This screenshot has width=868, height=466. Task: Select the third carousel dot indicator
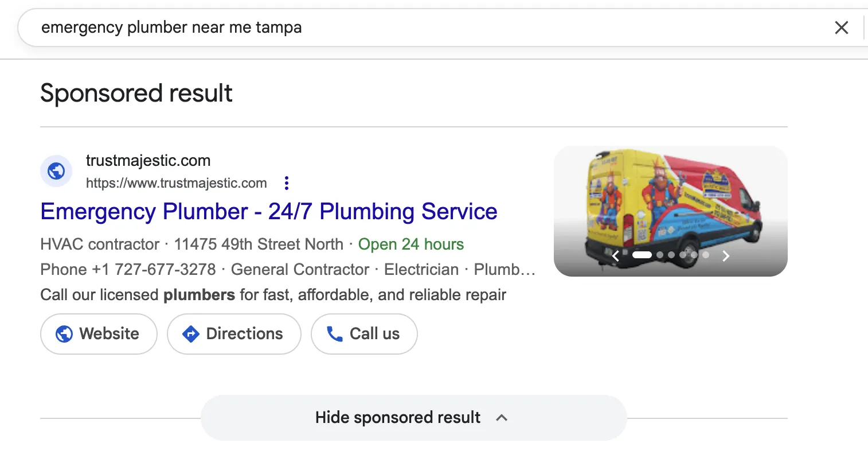pos(671,254)
